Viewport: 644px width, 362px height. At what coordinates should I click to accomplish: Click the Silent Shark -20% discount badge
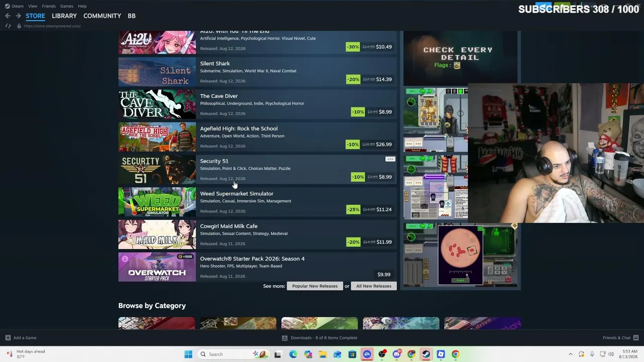click(353, 79)
